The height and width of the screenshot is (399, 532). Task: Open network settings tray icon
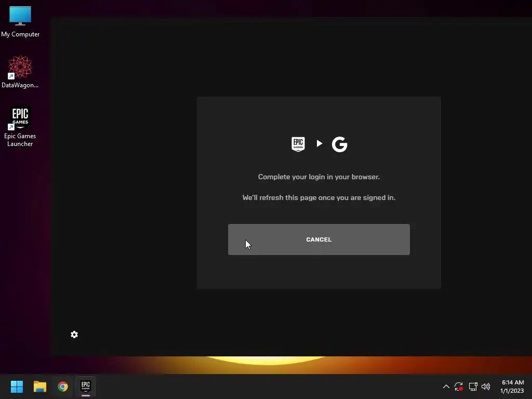(x=473, y=387)
